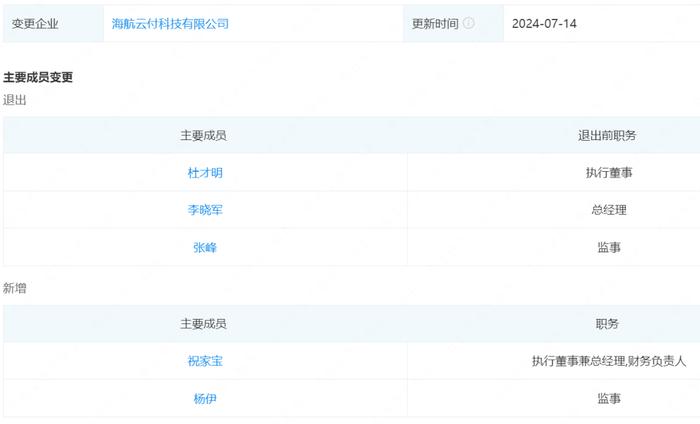This screenshot has width=700, height=424.
Task: Select the 退出 section label
Action: 14,100
